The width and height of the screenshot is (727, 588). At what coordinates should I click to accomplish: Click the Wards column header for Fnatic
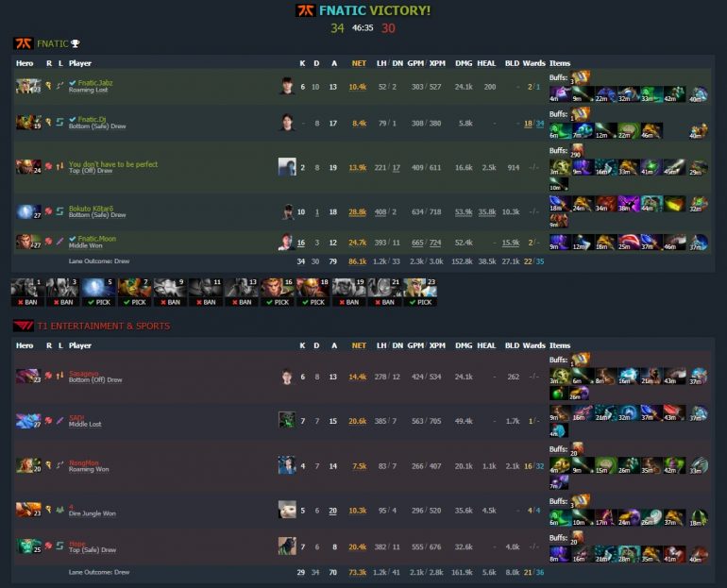pyautogui.click(x=533, y=63)
